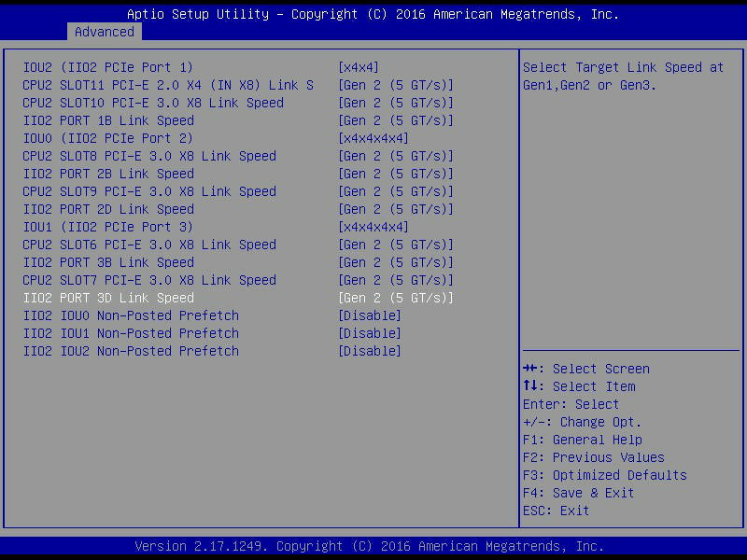Click the Aptio Setup Utility title
This screenshot has height=560, width=747.
[373, 14]
